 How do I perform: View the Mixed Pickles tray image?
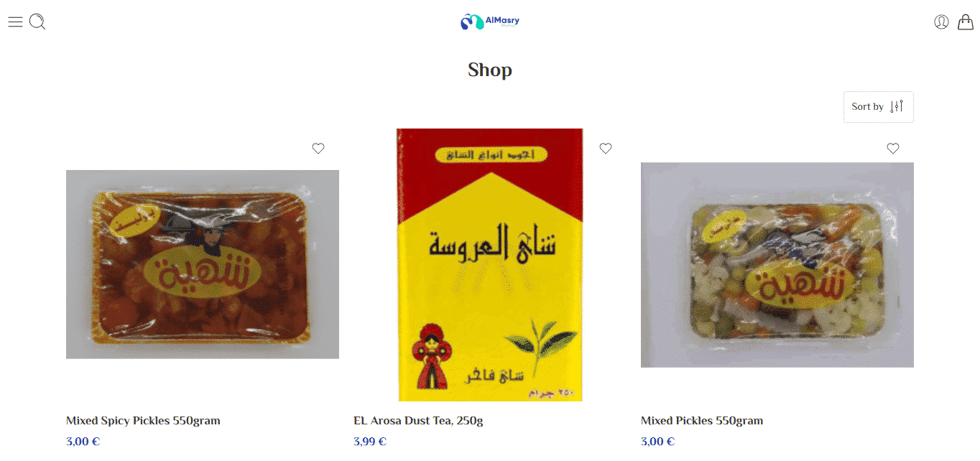coord(777,265)
